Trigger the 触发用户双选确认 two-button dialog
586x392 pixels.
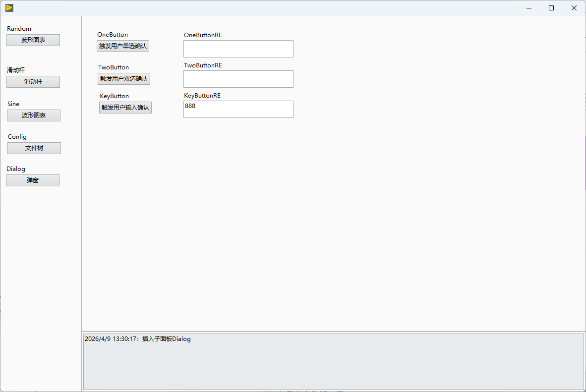124,79
